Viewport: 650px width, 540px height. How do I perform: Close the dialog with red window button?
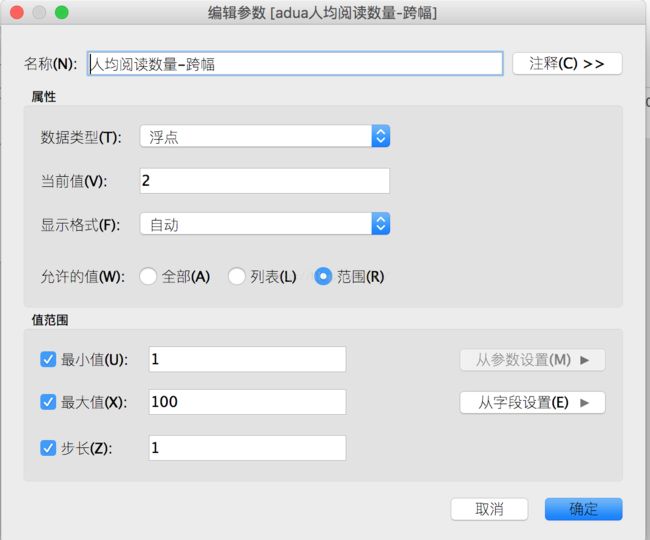coord(17,12)
